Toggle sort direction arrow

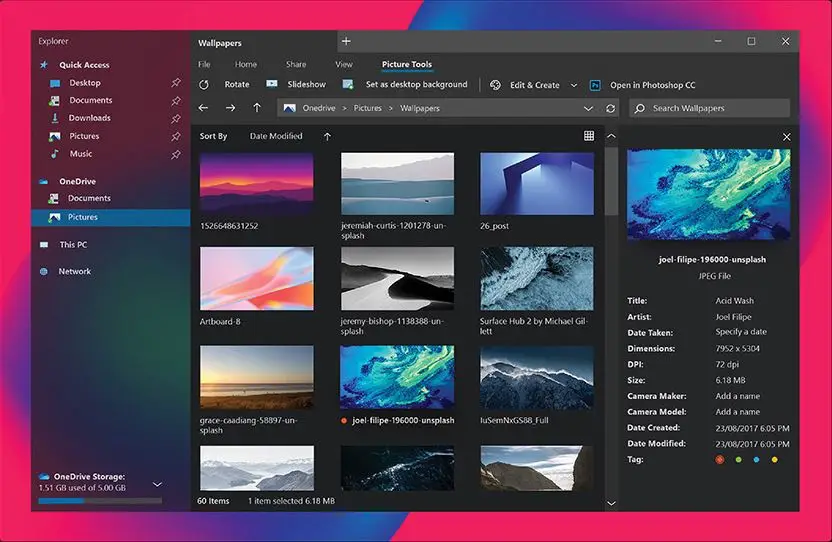327,136
